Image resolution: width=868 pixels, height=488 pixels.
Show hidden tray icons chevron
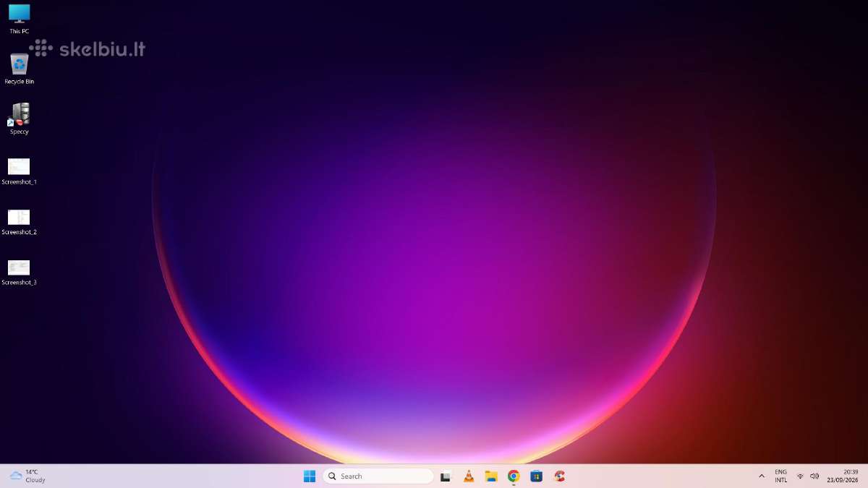point(762,476)
